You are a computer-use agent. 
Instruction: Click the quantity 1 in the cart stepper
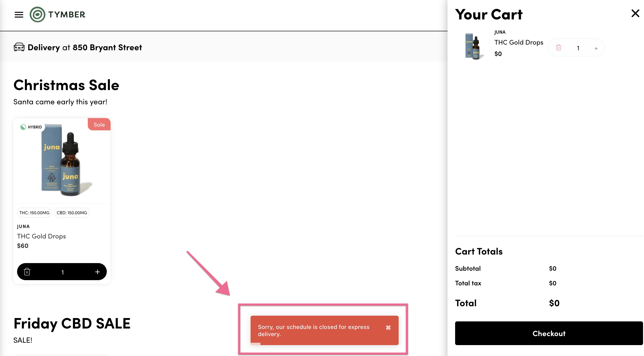(578, 48)
